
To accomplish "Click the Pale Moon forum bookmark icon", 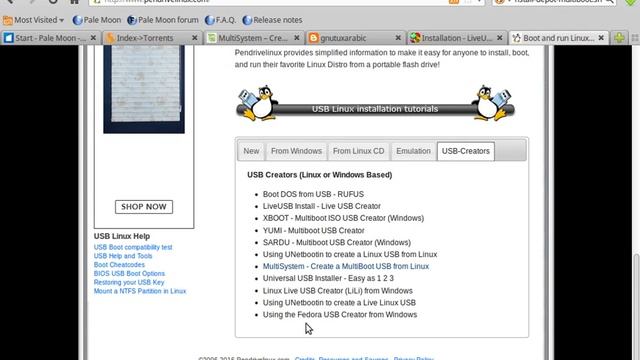I will (132, 20).
